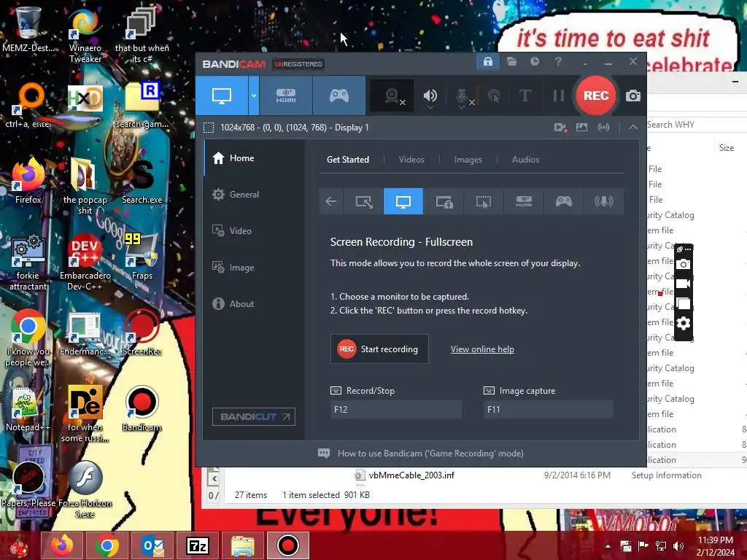The width and height of the screenshot is (747, 560).
Task: Select specific window lock mode icon
Action: (444, 201)
